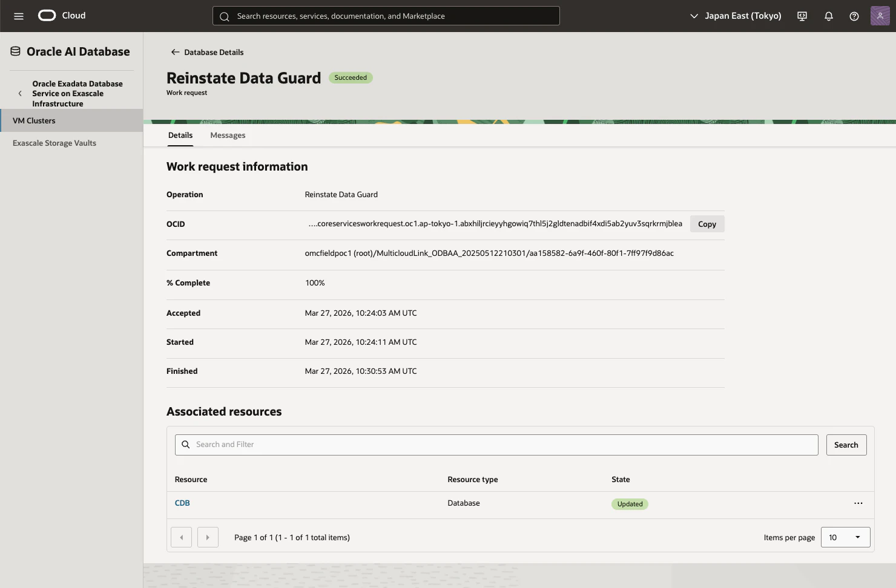896x588 pixels.
Task: Click the truncated OCID value text
Action: click(495, 224)
